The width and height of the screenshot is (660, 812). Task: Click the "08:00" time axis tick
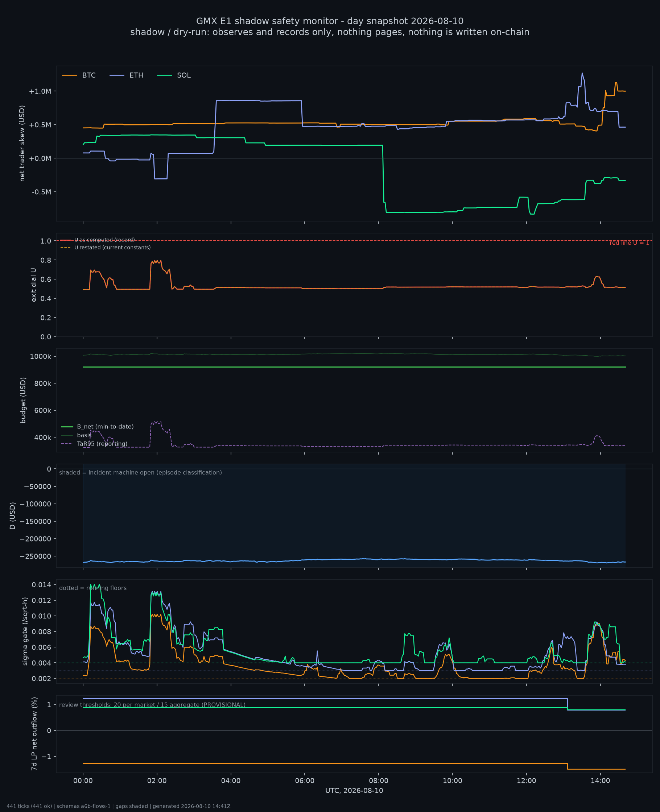[x=379, y=781]
